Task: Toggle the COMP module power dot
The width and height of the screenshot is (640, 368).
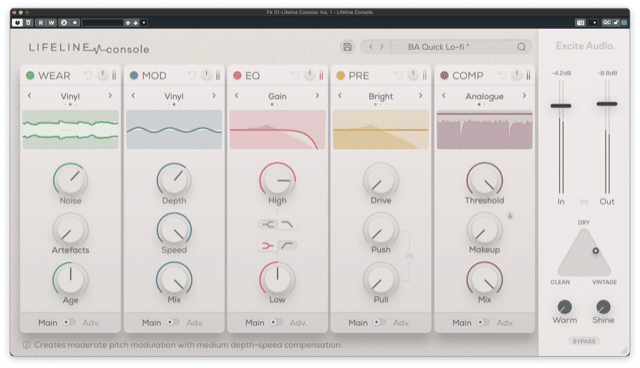Action: [444, 75]
